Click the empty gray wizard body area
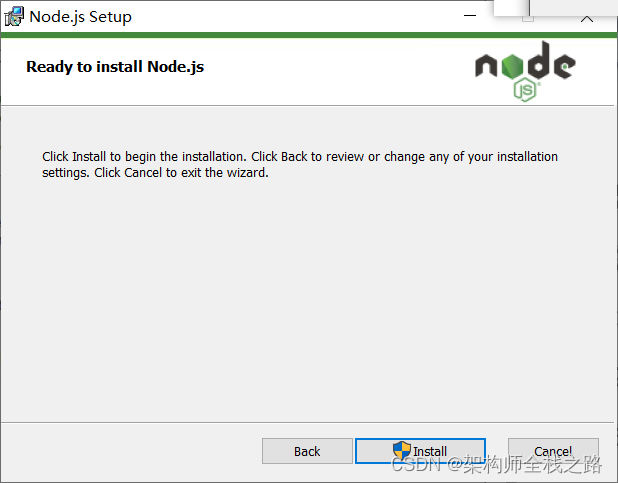This screenshot has width=618, height=483. point(300,300)
